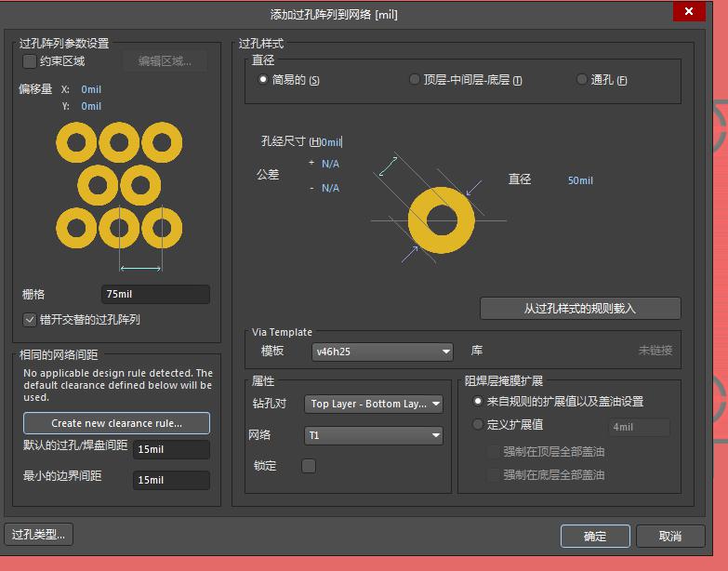The image size is (728, 571).
Task: Enable the 约束区域 checkbox
Action: 30,61
